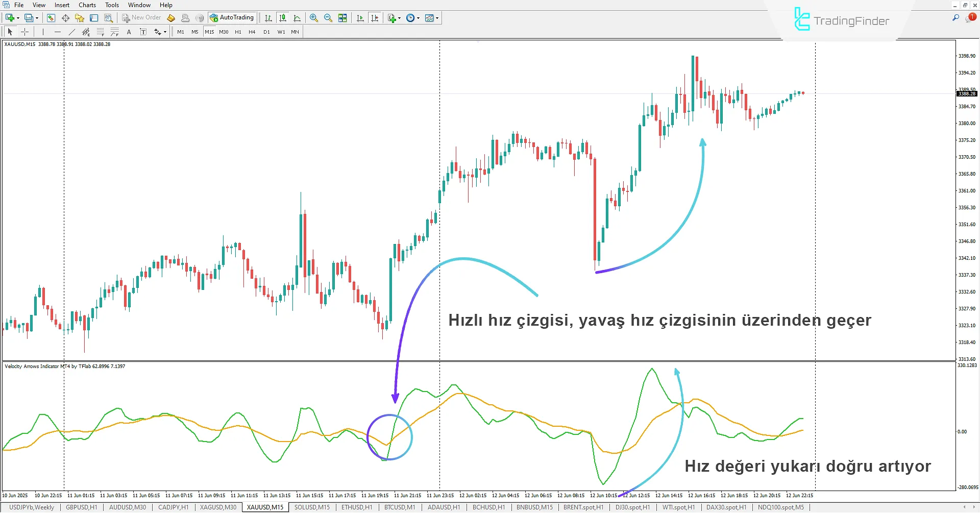This screenshot has height=513, width=980.
Task: Open the Fibonacci Retracement tool
Action: click(101, 32)
